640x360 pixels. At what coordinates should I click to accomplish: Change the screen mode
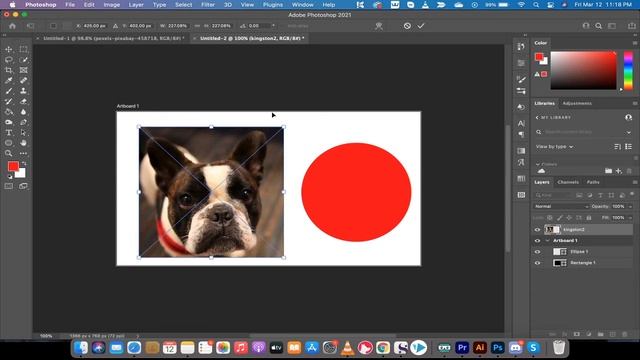(x=23, y=186)
